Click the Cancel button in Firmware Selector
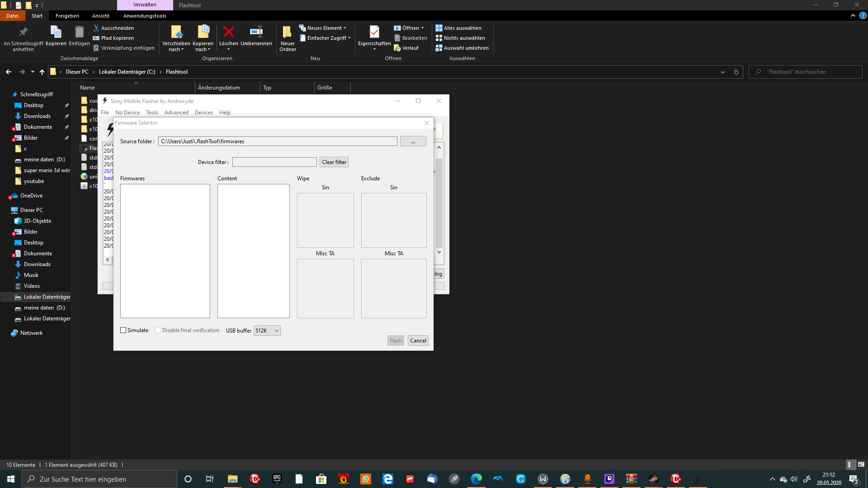The image size is (868, 488). pyautogui.click(x=418, y=341)
